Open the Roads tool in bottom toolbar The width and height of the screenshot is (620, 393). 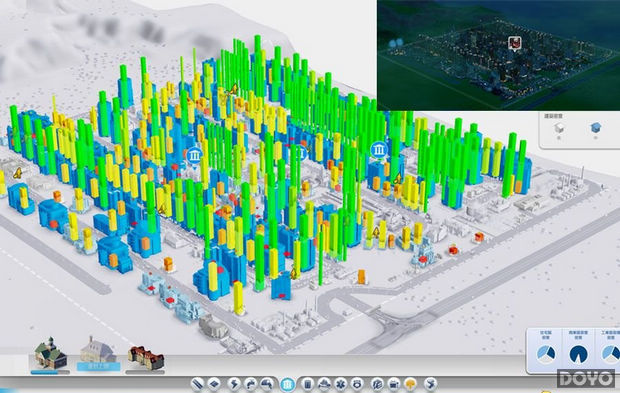pos(197,384)
